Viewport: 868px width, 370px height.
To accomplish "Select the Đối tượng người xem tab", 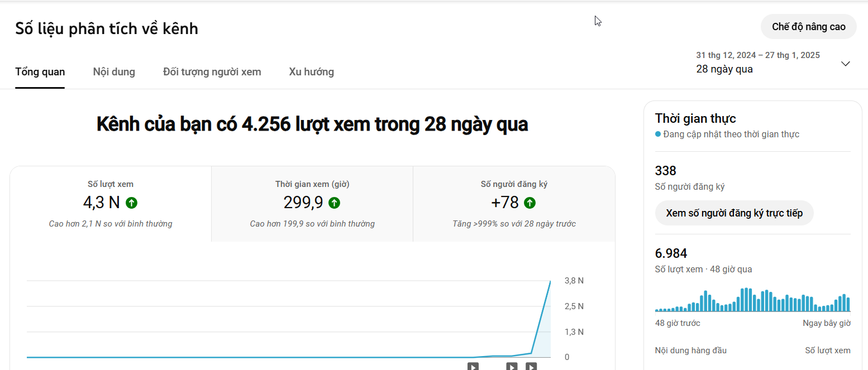I will point(212,72).
